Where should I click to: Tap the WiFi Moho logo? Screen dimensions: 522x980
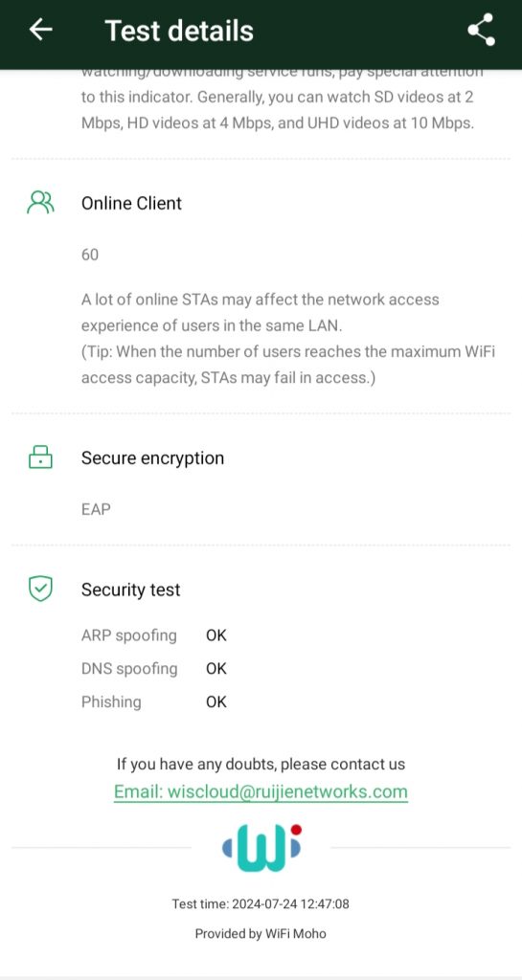(x=261, y=848)
